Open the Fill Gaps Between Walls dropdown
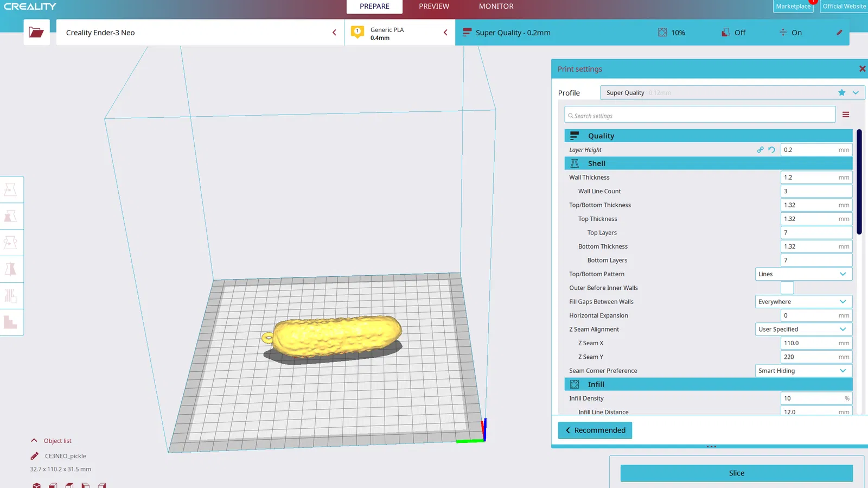 tap(803, 302)
